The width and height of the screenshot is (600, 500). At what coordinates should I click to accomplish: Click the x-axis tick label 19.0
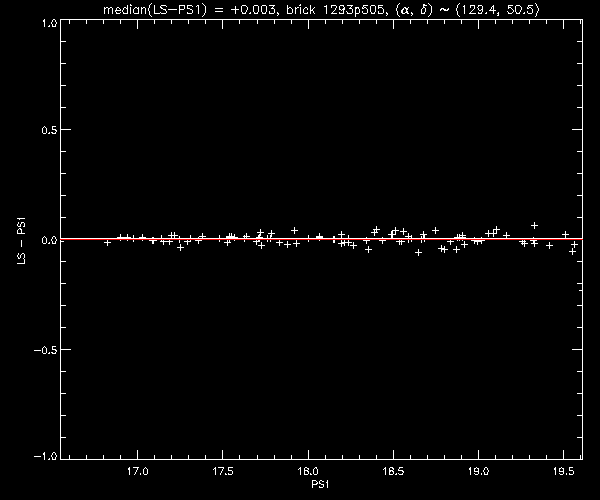click(x=478, y=471)
